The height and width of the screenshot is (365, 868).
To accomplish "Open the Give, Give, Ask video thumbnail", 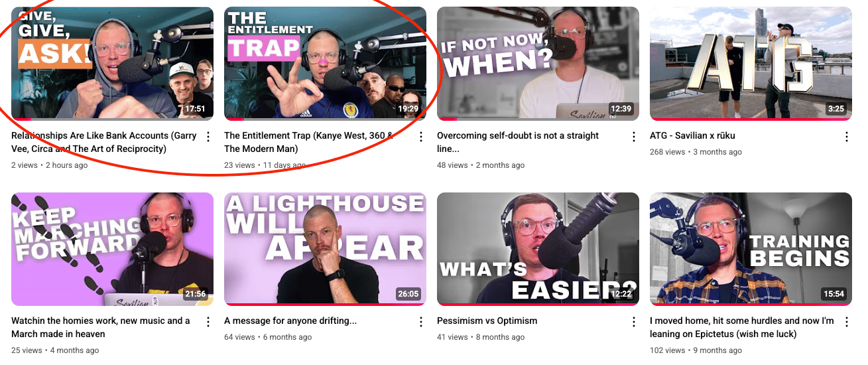I will pyautogui.click(x=112, y=64).
